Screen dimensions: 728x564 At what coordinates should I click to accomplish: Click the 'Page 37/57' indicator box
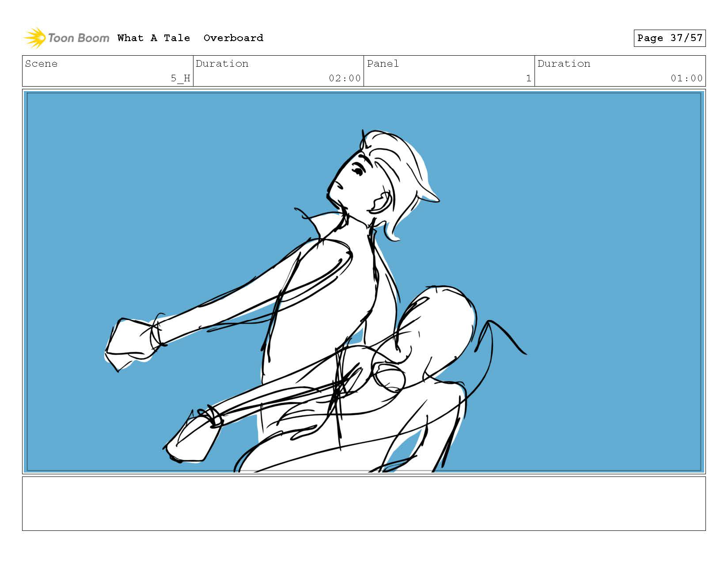[670, 38]
